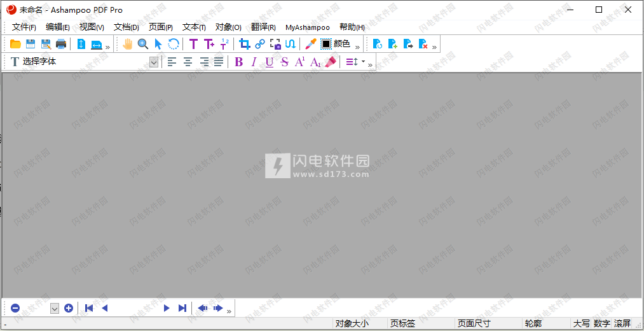Click the highlighter marker icon
The width and height of the screenshot is (644, 331).
(331, 62)
